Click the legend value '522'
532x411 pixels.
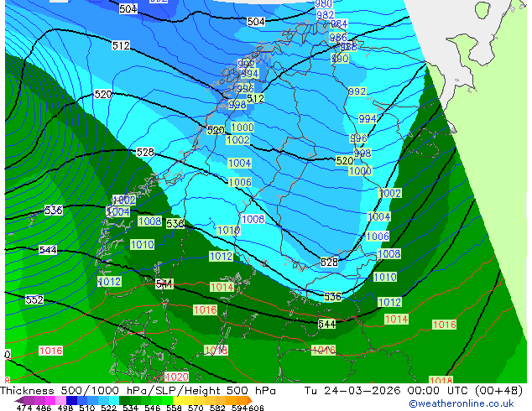click(108, 408)
